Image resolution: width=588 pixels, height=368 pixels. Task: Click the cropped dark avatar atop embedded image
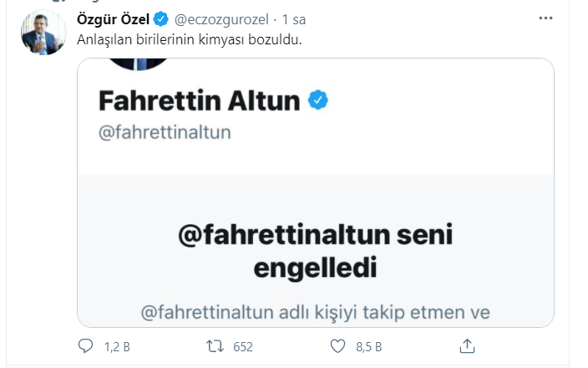click(140, 64)
